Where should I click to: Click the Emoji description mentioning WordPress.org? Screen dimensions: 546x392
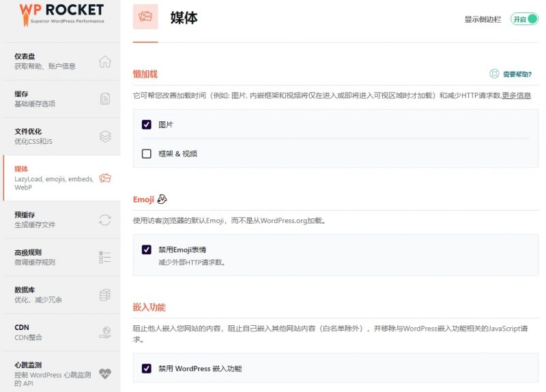(229, 220)
